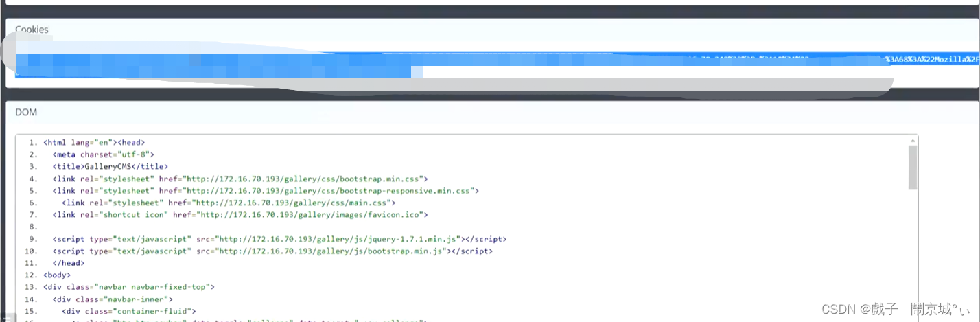
Task: Select the html lang="en" line
Action: point(94,142)
